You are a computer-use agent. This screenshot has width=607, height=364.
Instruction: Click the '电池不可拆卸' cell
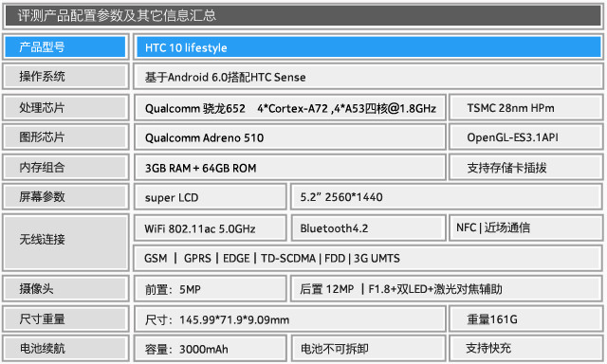pos(368,349)
